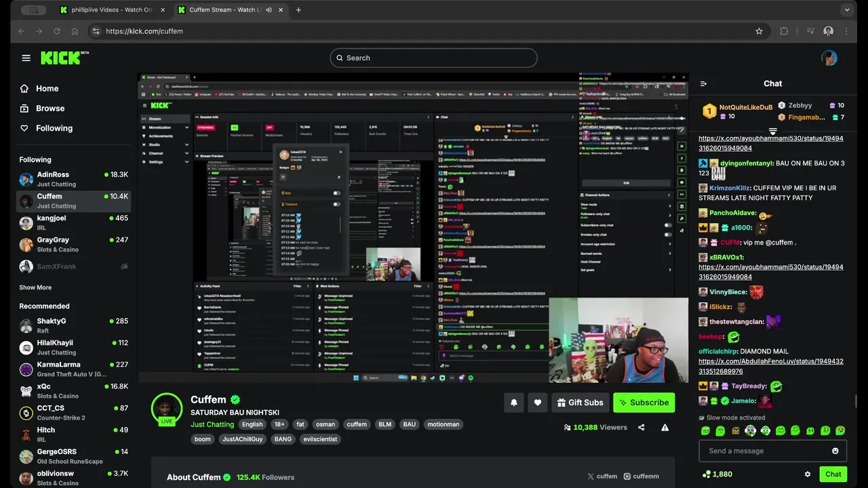
Task: Select the heart-eyes drooling green emote
Action: point(840,430)
